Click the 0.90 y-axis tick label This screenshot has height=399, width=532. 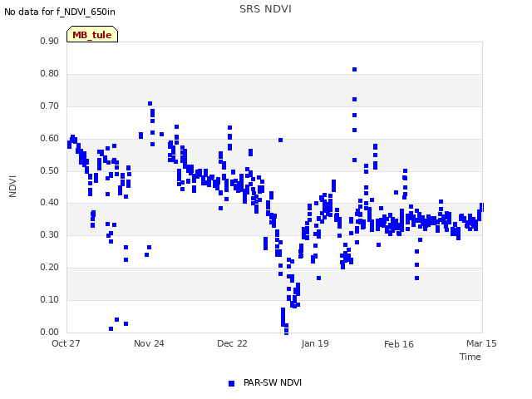coord(50,41)
